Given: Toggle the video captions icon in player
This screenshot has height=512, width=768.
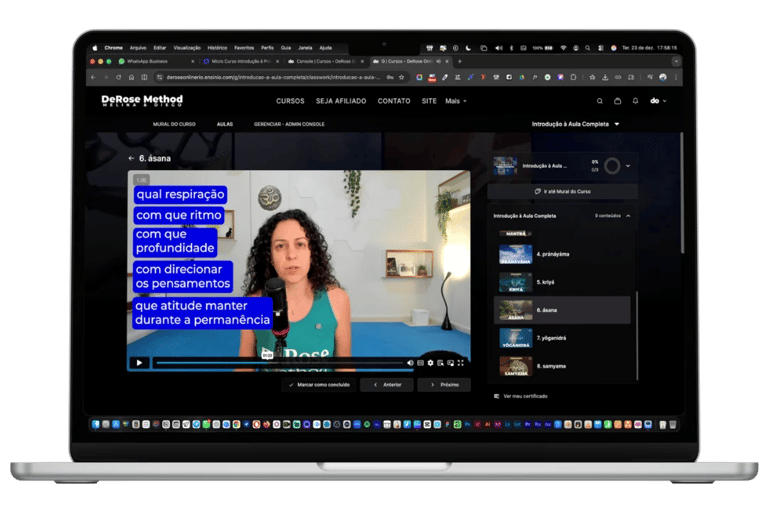Looking at the screenshot, I should click(x=420, y=363).
